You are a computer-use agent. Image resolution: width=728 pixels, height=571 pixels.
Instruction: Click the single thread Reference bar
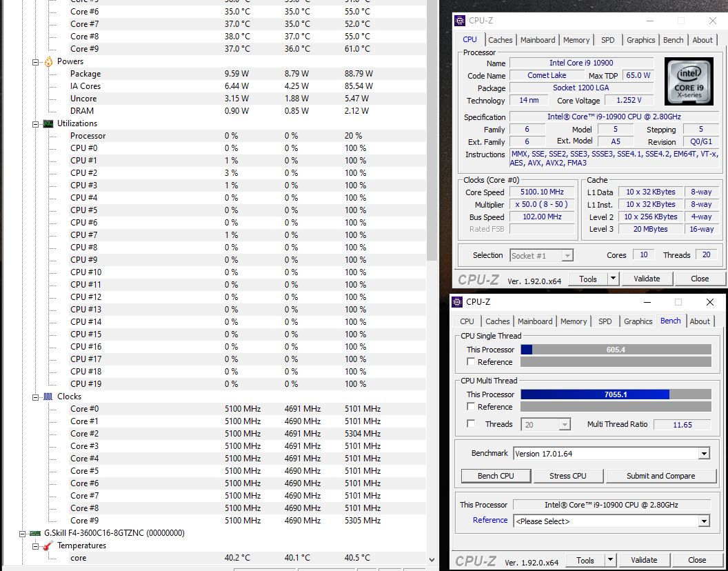click(616, 361)
